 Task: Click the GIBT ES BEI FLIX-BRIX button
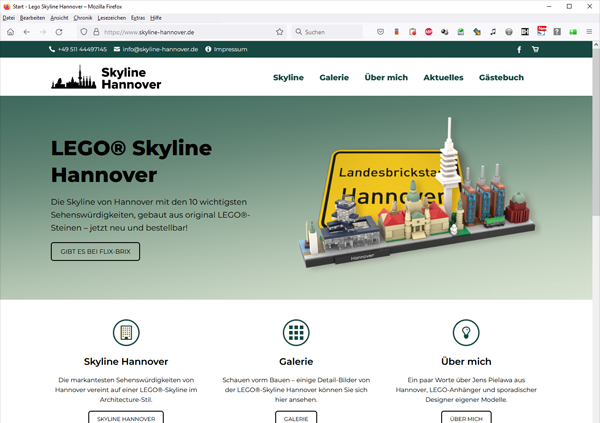(x=95, y=252)
